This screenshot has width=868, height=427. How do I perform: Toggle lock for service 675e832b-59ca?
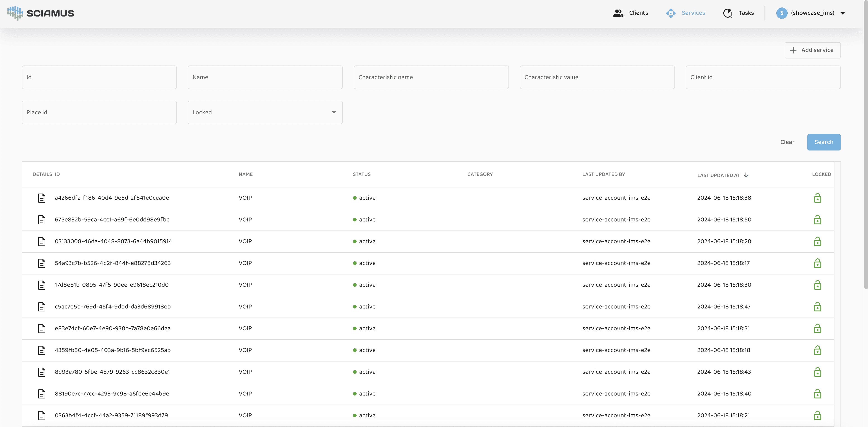[817, 220]
